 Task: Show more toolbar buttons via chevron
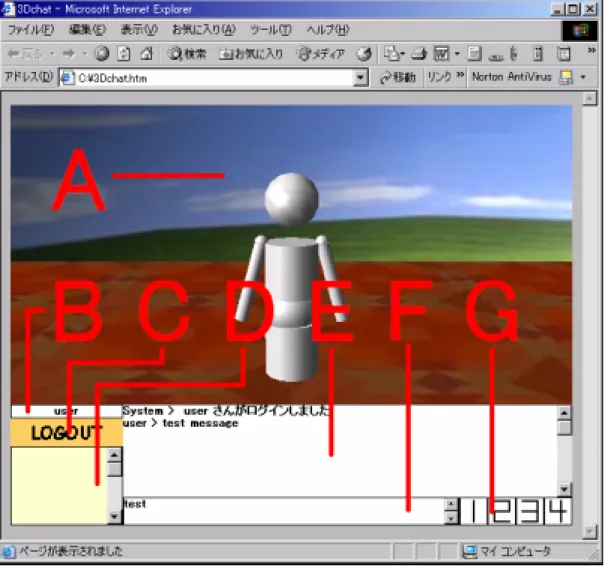click(x=591, y=50)
